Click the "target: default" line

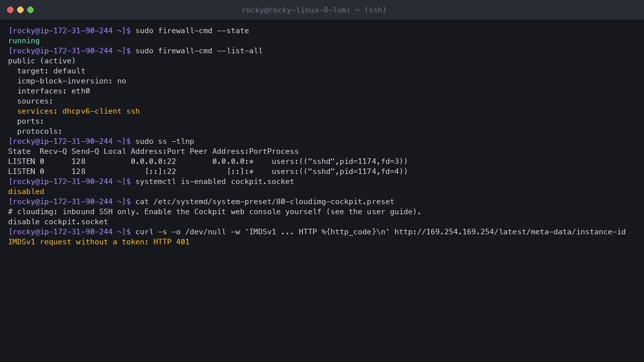point(51,71)
